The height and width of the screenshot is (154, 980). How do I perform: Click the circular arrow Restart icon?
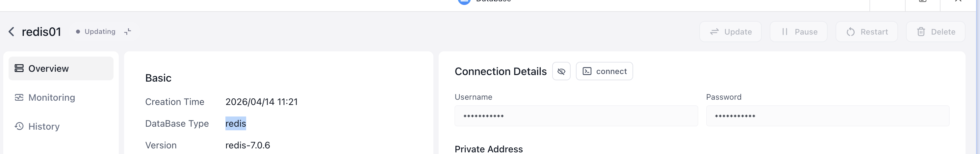click(x=851, y=32)
